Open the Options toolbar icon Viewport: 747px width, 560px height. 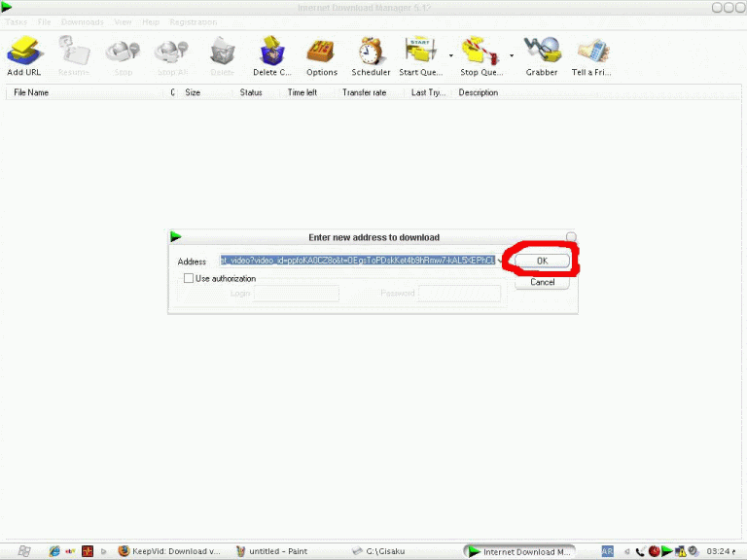pyautogui.click(x=321, y=52)
